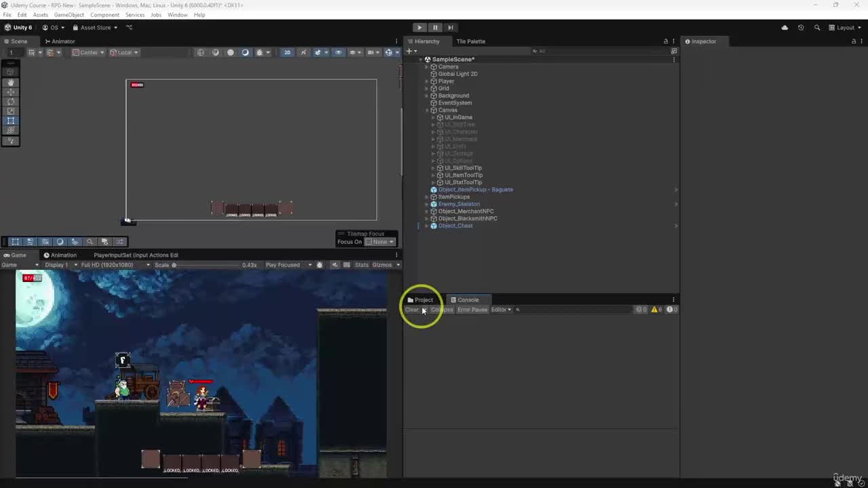Open Scene gizmos dropdown arrow

[x=397, y=52]
